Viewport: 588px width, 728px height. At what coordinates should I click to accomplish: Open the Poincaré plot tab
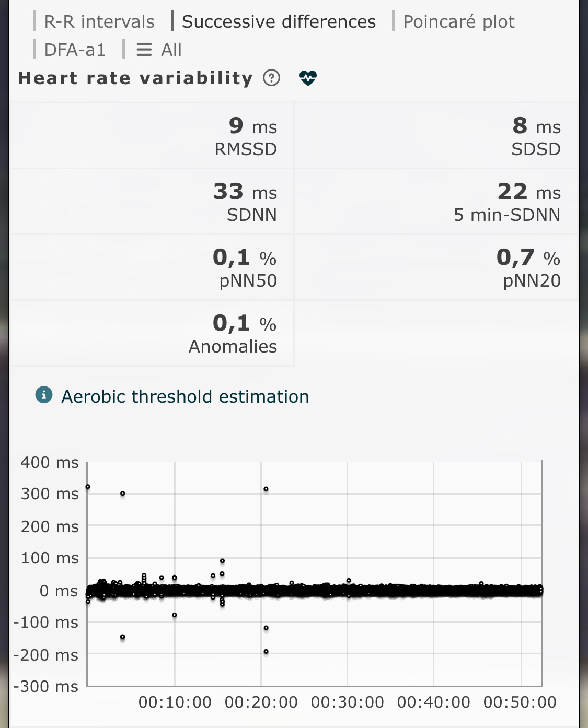click(x=458, y=21)
